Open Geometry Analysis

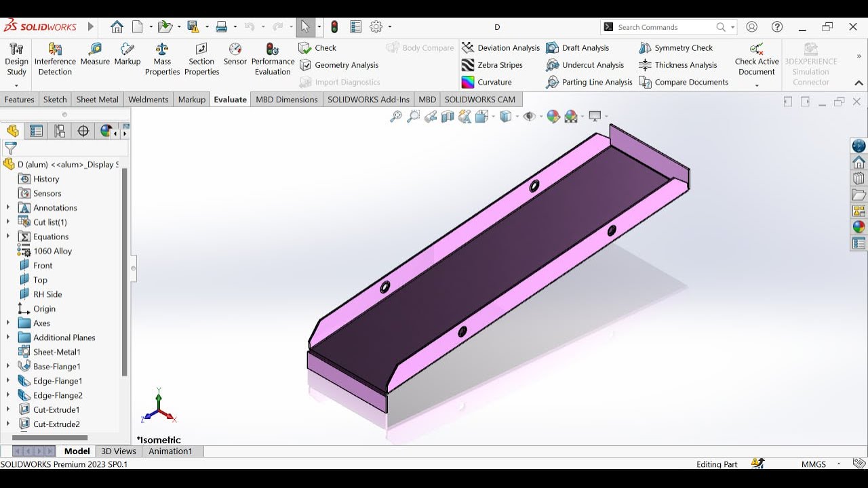[338, 65]
